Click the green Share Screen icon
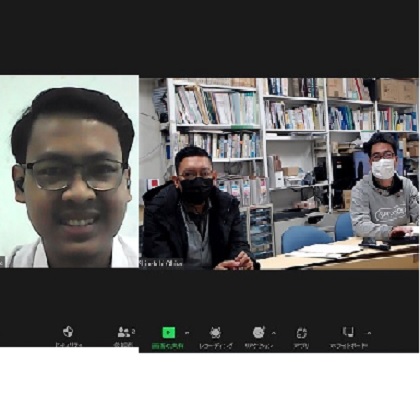The width and height of the screenshot is (420, 400). click(x=169, y=332)
